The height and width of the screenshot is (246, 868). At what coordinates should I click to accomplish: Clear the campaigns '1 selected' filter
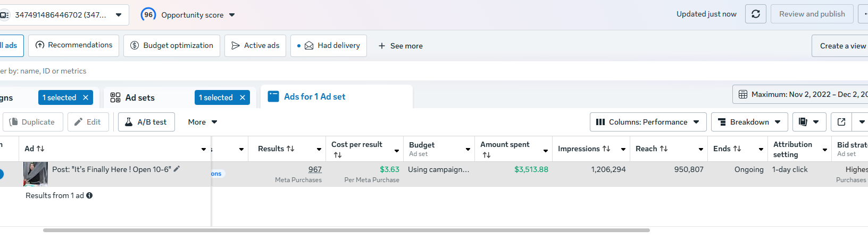86,97
